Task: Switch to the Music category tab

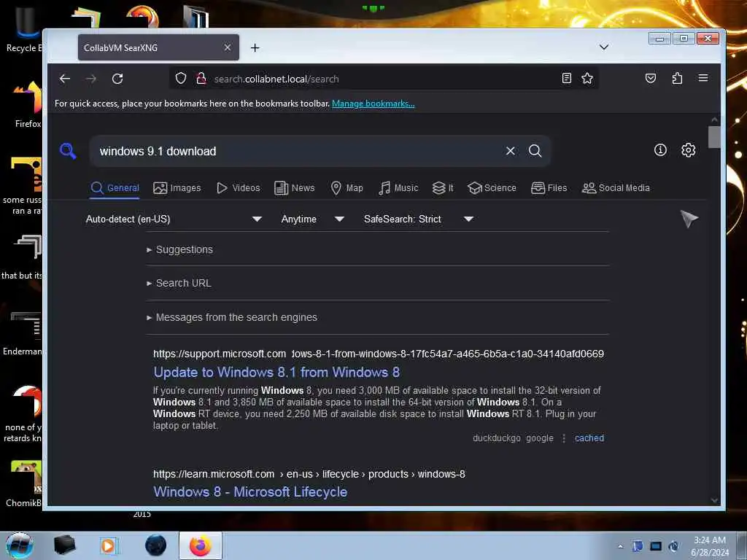Action: click(x=398, y=188)
